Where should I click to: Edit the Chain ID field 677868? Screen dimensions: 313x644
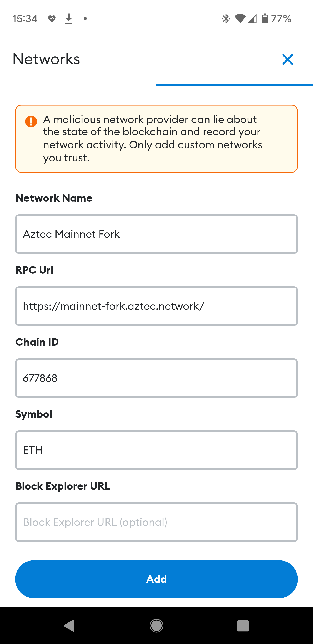pos(156,378)
